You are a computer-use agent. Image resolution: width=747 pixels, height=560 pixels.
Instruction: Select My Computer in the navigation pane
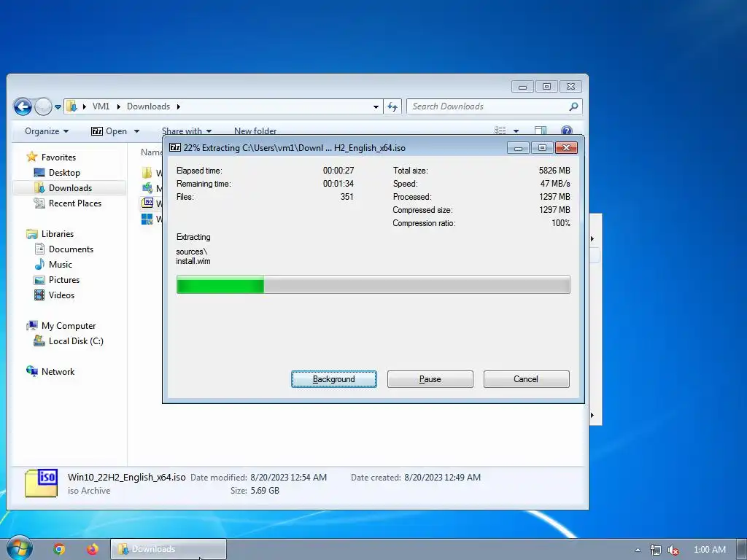(69, 326)
